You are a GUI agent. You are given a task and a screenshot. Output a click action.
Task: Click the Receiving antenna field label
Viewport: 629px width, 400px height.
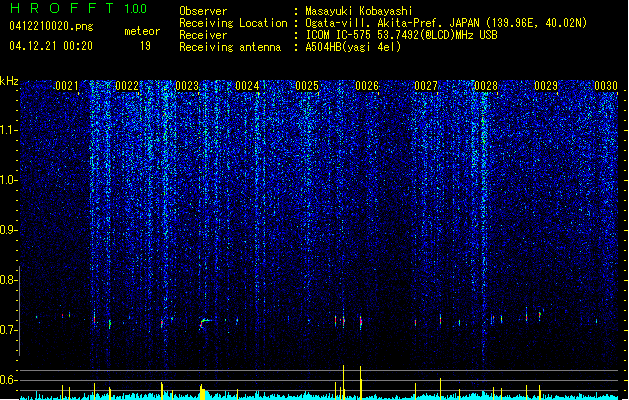pos(230,47)
